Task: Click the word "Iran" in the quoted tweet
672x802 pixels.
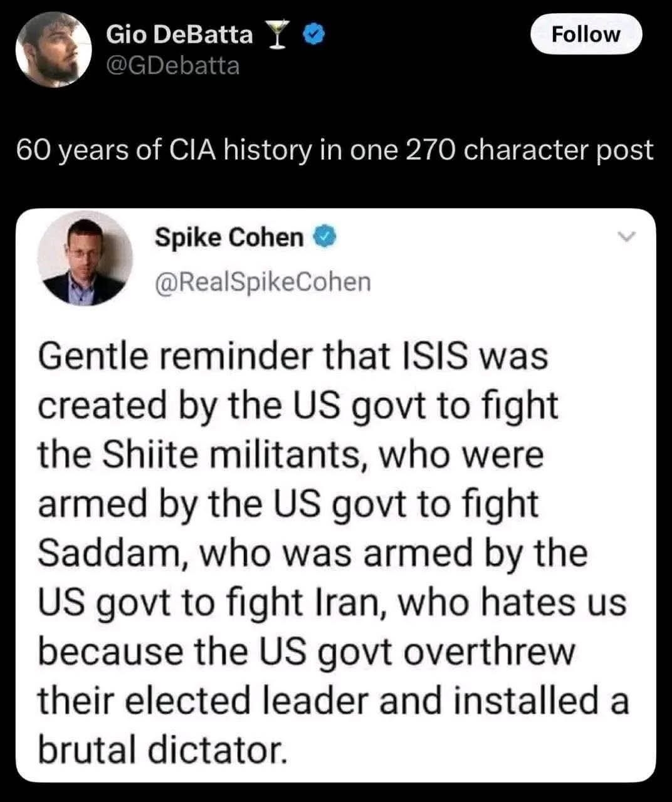Action: 354,603
